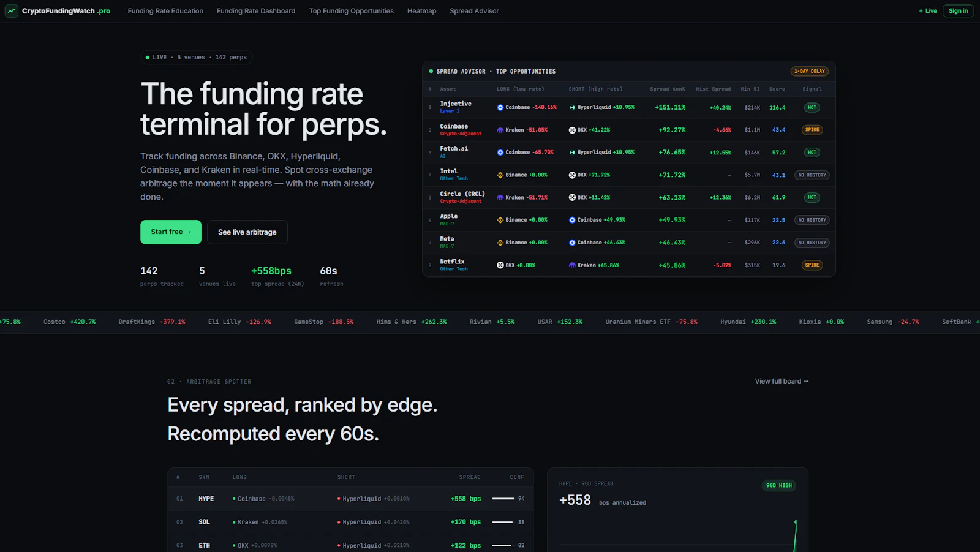
Task: Click OKX icon in Intel row
Action: coord(572,175)
